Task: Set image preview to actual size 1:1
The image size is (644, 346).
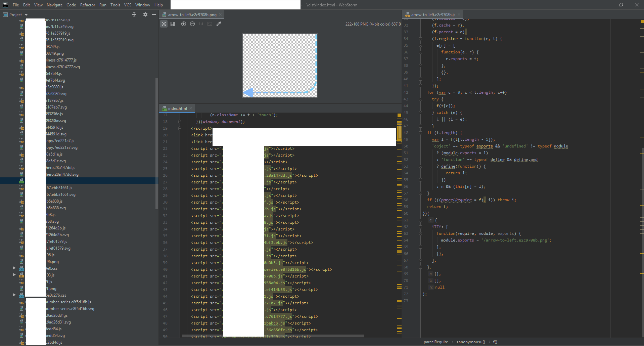Action: 201,24
